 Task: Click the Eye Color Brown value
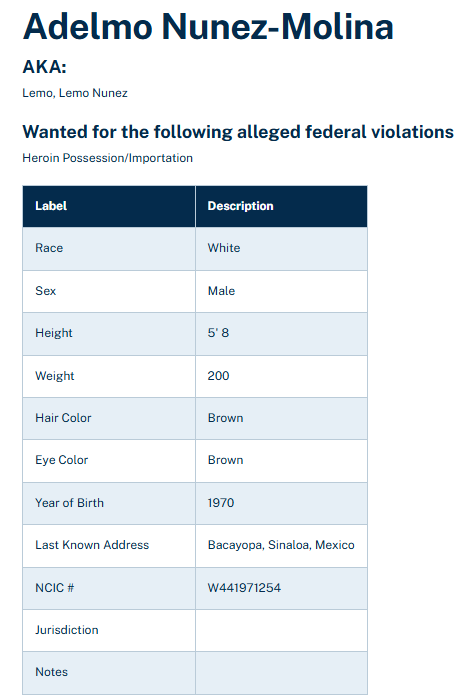[226, 460]
